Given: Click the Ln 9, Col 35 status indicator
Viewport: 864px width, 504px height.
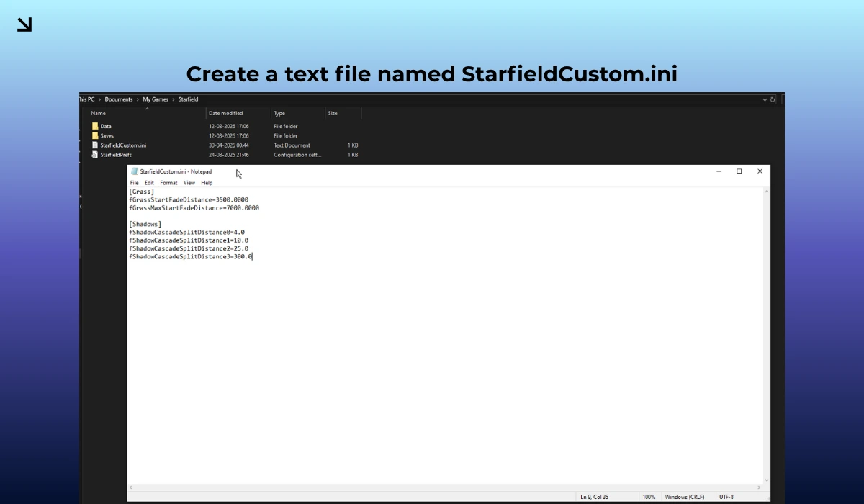Looking at the screenshot, I should coord(594,497).
